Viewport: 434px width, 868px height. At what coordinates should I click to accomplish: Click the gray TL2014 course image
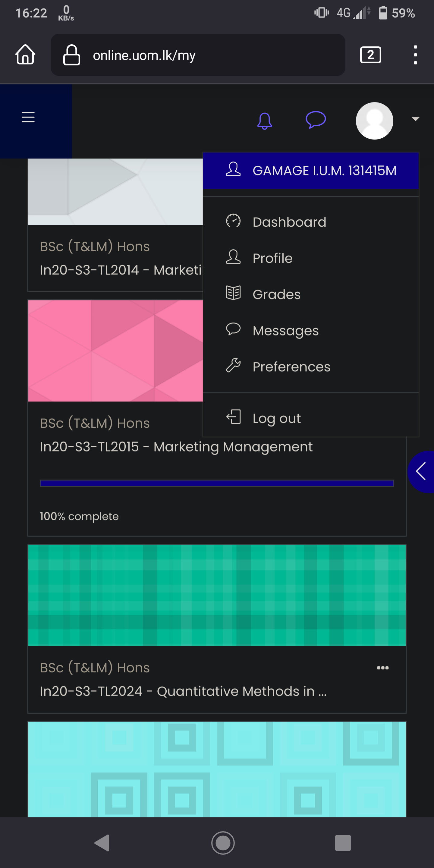pos(115,191)
